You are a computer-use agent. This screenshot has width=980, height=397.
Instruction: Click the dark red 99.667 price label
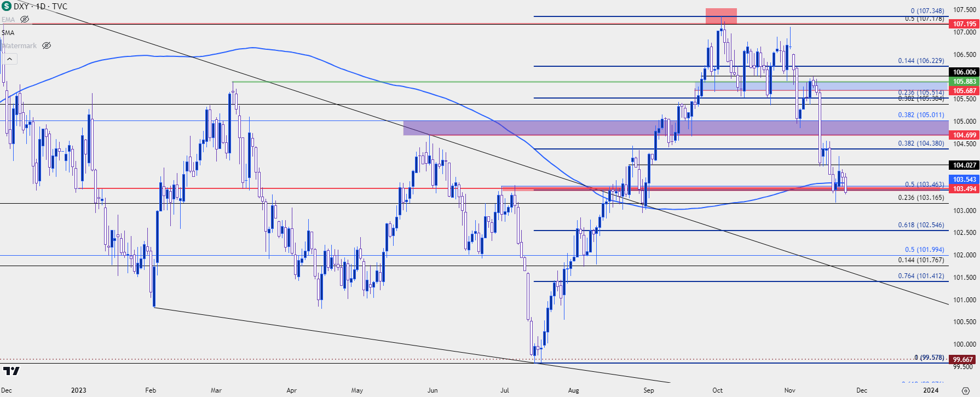(x=963, y=360)
